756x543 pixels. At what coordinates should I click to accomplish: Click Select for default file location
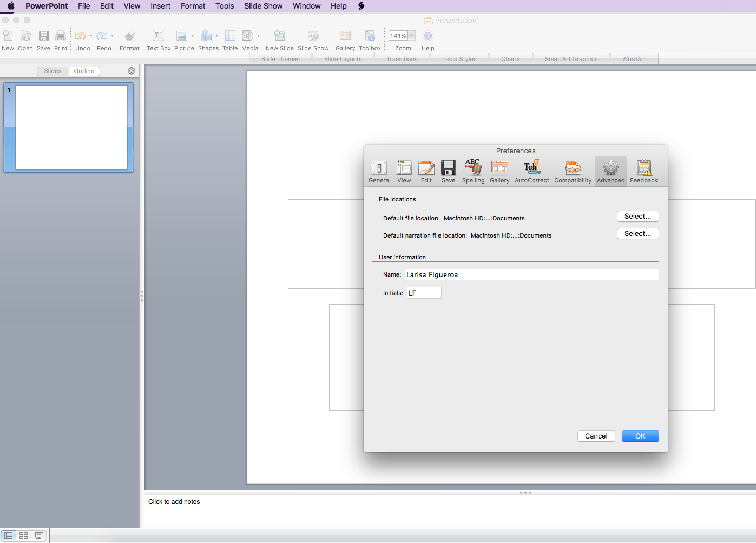(638, 217)
